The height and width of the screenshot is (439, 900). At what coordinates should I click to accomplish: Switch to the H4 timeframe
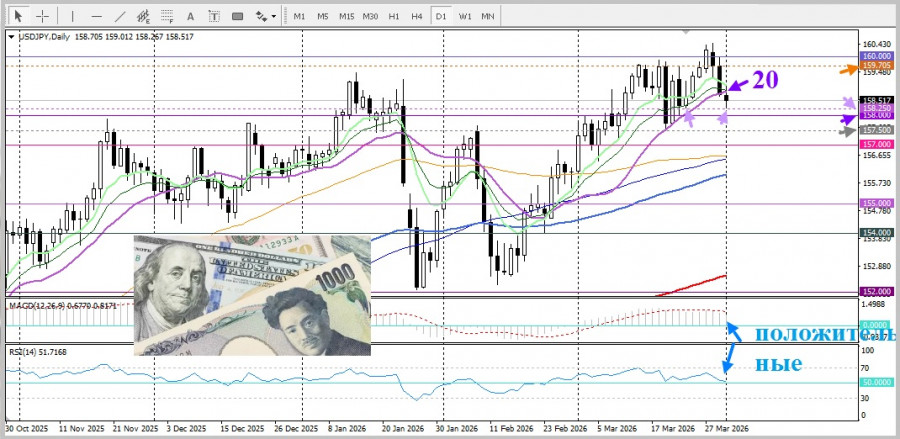tap(417, 16)
